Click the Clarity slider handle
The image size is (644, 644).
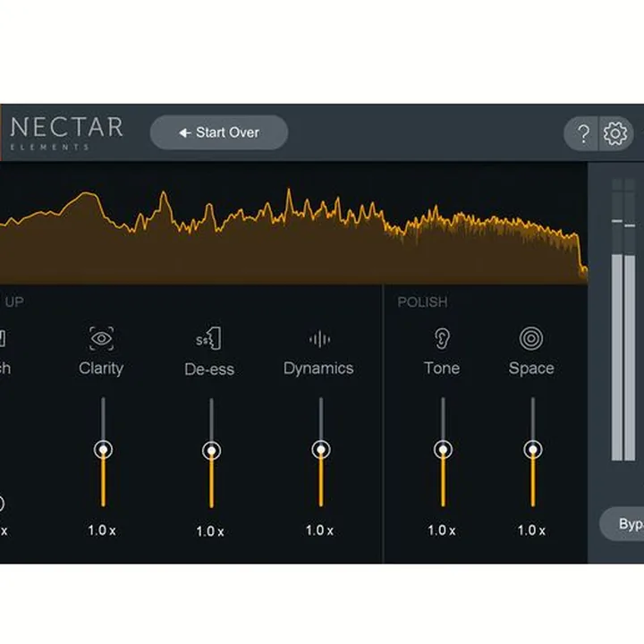point(103,450)
